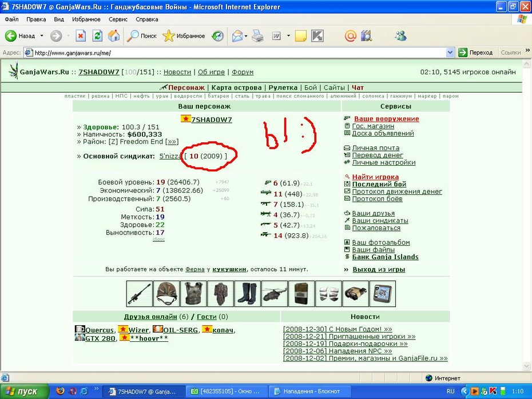The height and width of the screenshot is (399, 532).
Task: Open the Сервис menu
Action: [x=118, y=19]
